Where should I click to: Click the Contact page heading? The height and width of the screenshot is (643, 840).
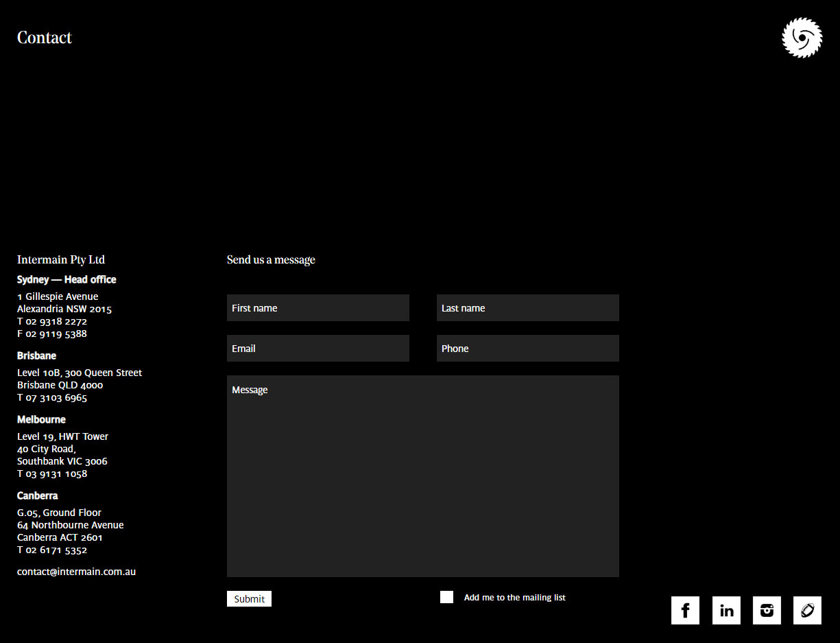pyautogui.click(x=45, y=38)
